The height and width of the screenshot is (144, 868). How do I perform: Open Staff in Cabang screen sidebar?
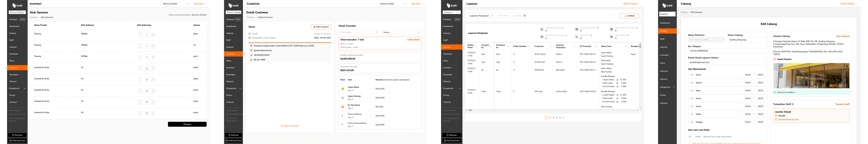667,39
